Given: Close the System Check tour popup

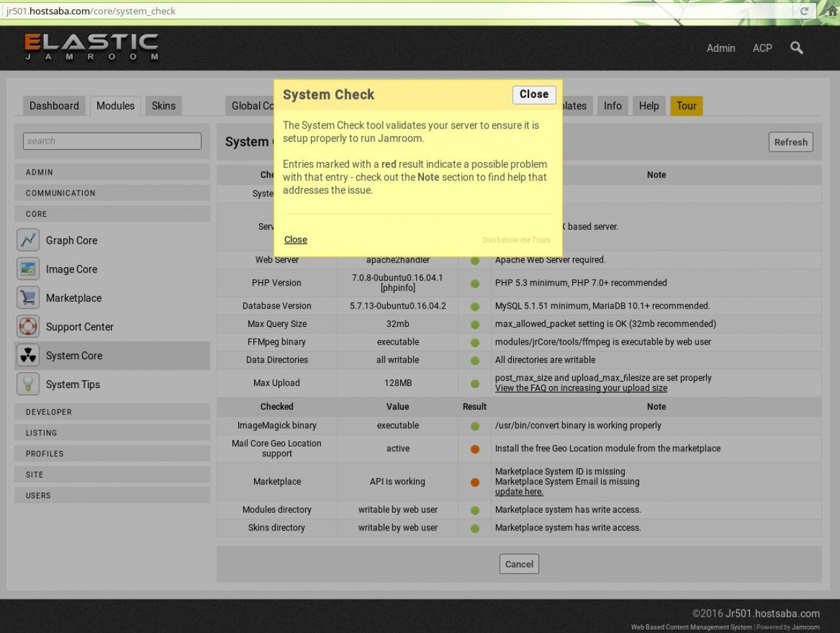Looking at the screenshot, I should point(534,95).
